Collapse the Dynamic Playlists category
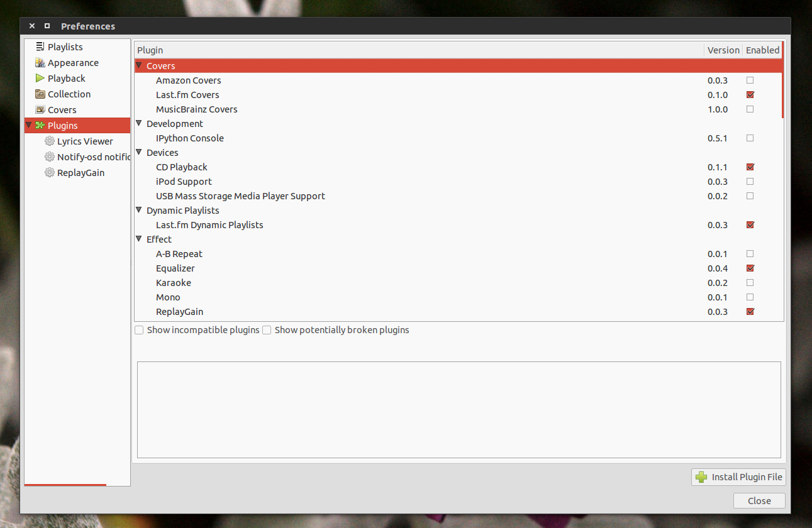This screenshot has width=812, height=528. (139, 210)
